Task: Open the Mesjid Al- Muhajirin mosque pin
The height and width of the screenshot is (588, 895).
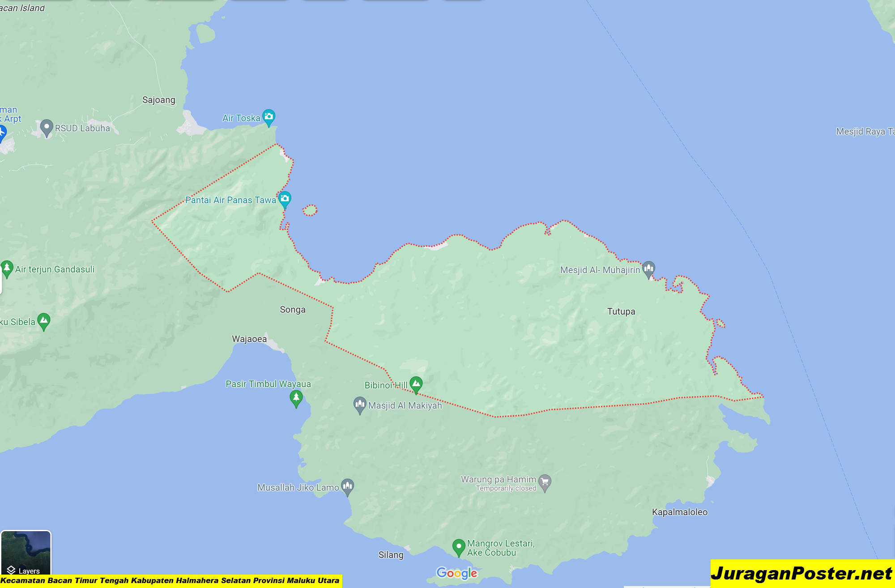Action: (649, 269)
